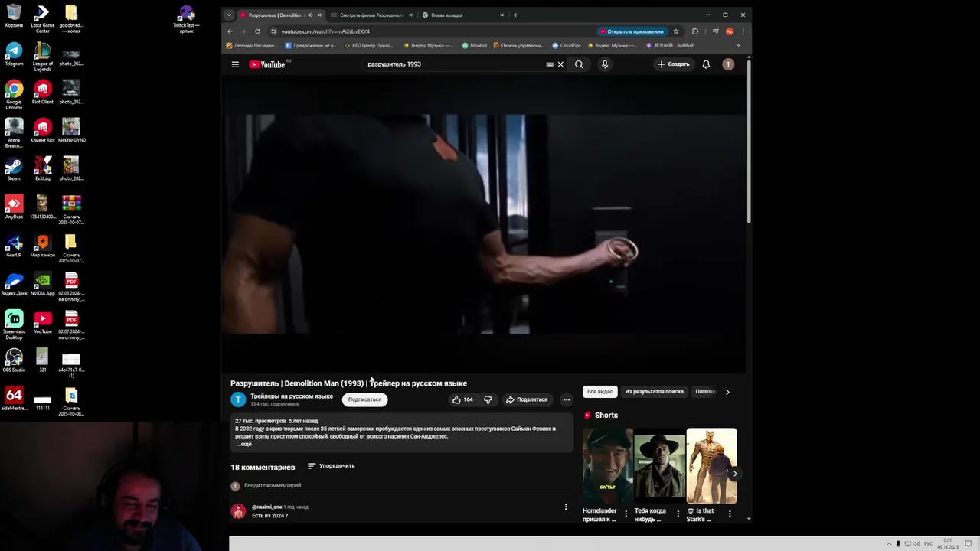Open the YouTube account avatar menu
Image resolution: width=980 pixels, height=551 pixels.
click(x=728, y=64)
